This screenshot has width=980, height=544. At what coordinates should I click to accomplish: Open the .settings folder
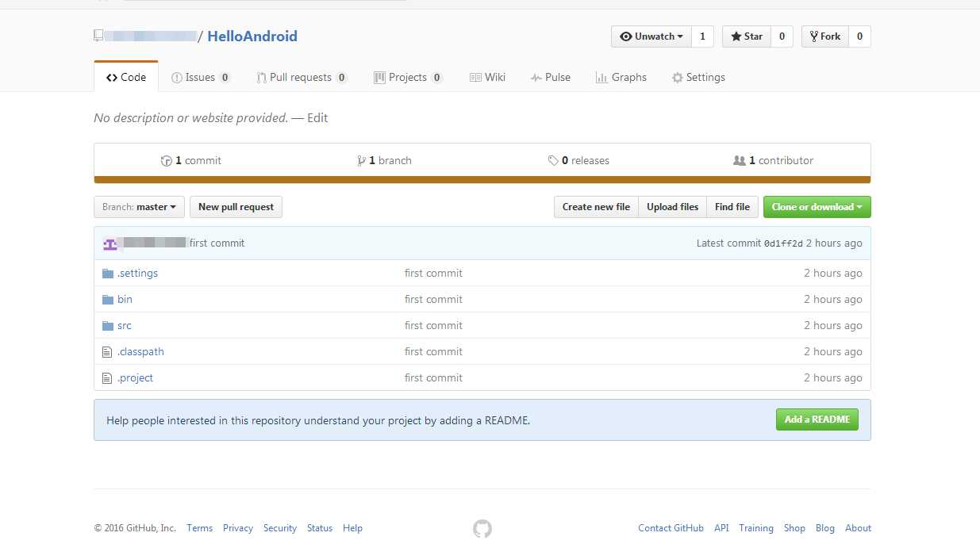coord(137,273)
